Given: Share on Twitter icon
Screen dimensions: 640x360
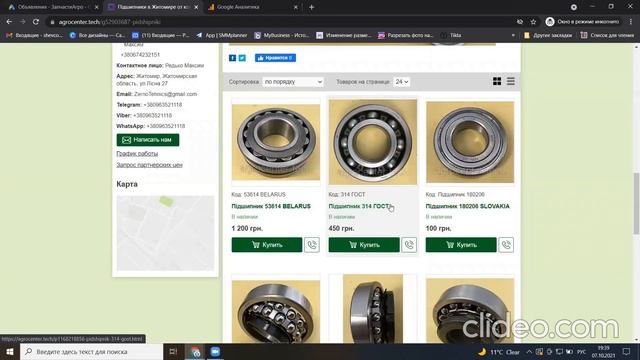Looking at the screenshot, I should (x=242, y=58).
